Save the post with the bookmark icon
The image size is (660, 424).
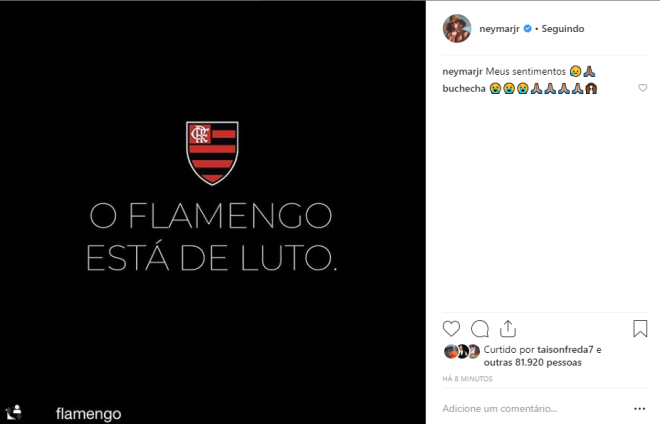(x=640, y=328)
